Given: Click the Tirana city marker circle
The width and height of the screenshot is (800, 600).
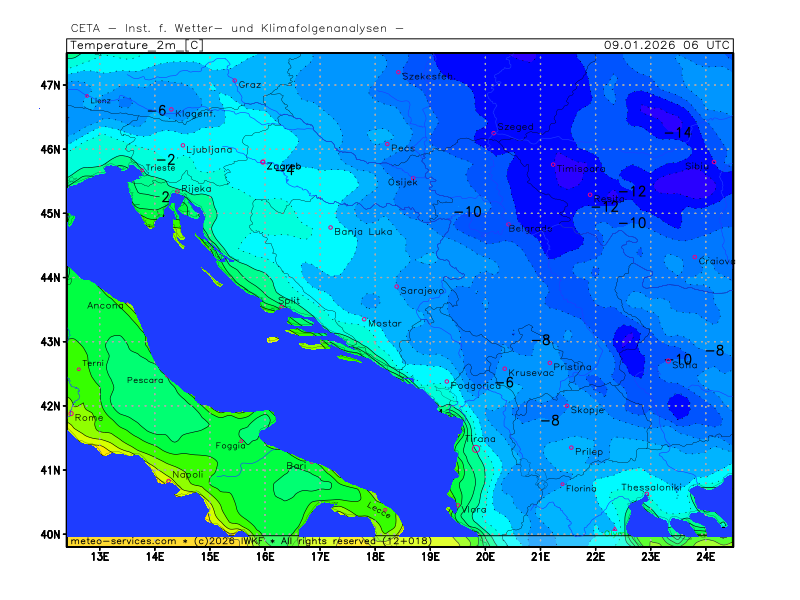Looking at the screenshot, I should point(475,449).
